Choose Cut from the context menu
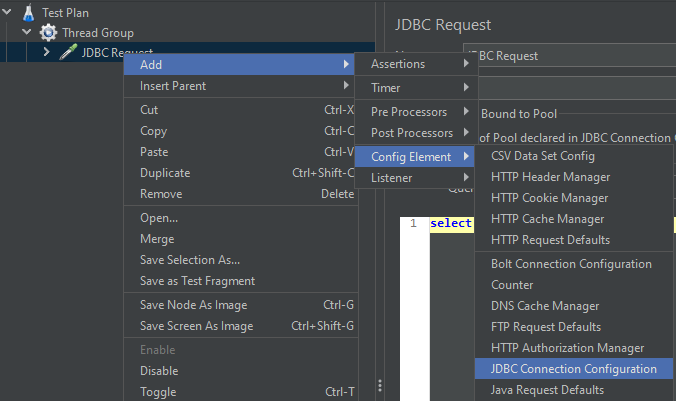 tap(239, 110)
